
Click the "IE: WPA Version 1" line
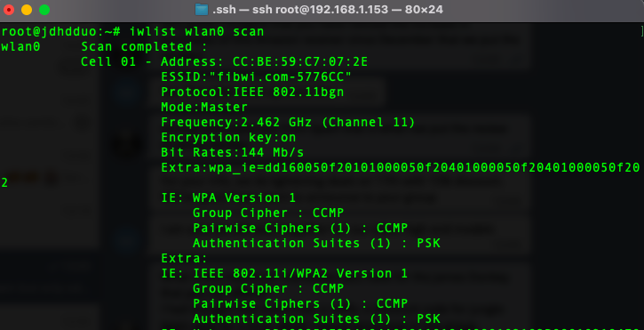[x=228, y=198]
